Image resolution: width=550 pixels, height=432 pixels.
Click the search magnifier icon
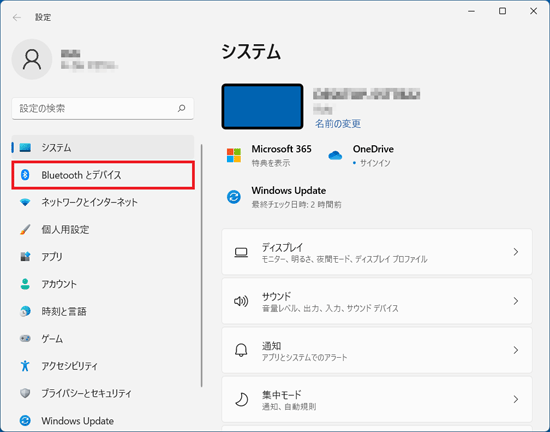181,108
